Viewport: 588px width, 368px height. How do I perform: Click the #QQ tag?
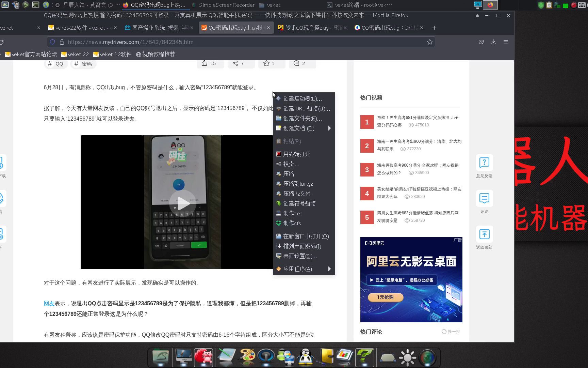56,64
